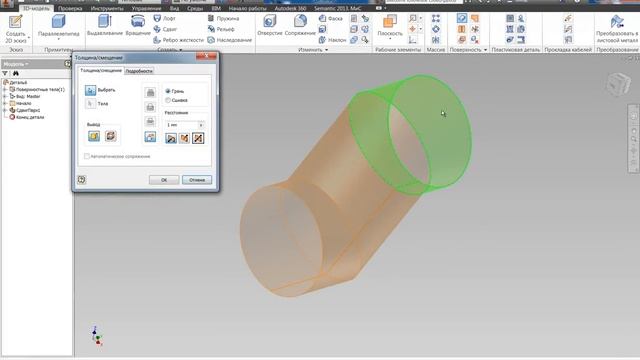Image resolution: width=640 pixels, height=360 pixels.
Task: Select the Сшивка radio button
Action: click(x=168, y=100)
